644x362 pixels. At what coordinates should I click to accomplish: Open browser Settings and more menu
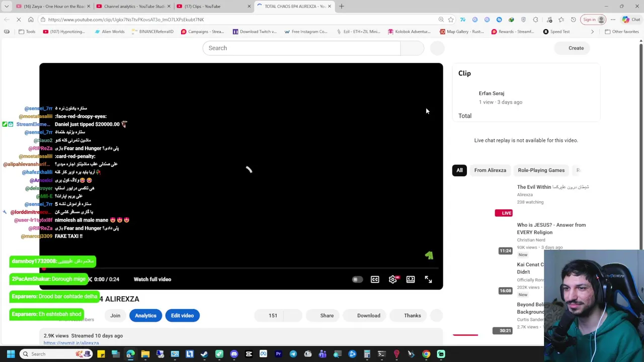(x=613, y=20)
